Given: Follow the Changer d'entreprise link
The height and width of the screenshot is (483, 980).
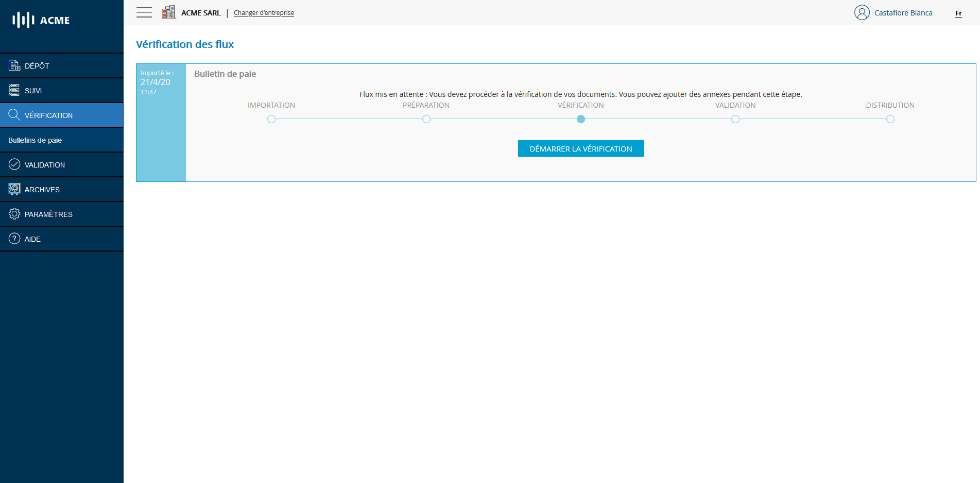Looking at the screenshot, I should pos(264,13).
